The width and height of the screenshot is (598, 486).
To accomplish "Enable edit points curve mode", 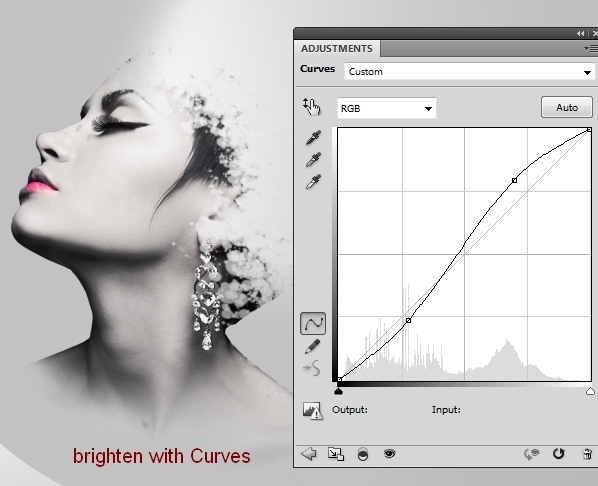I will 313,323.
